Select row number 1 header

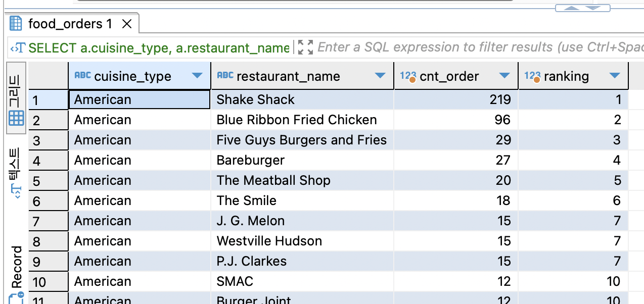point(49,99)
